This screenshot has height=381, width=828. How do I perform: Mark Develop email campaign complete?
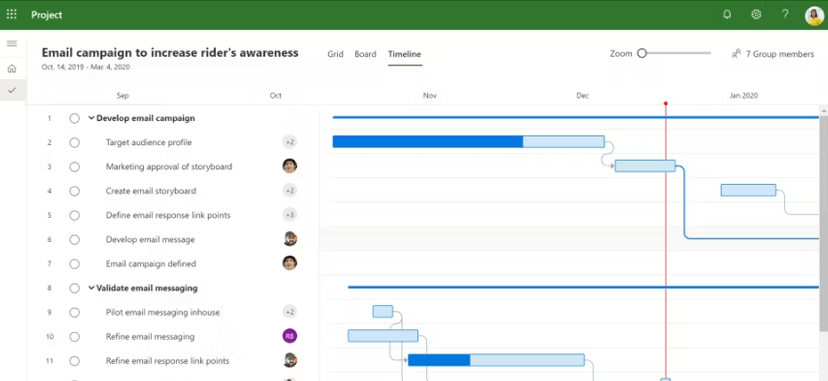(x=74, y=118)
